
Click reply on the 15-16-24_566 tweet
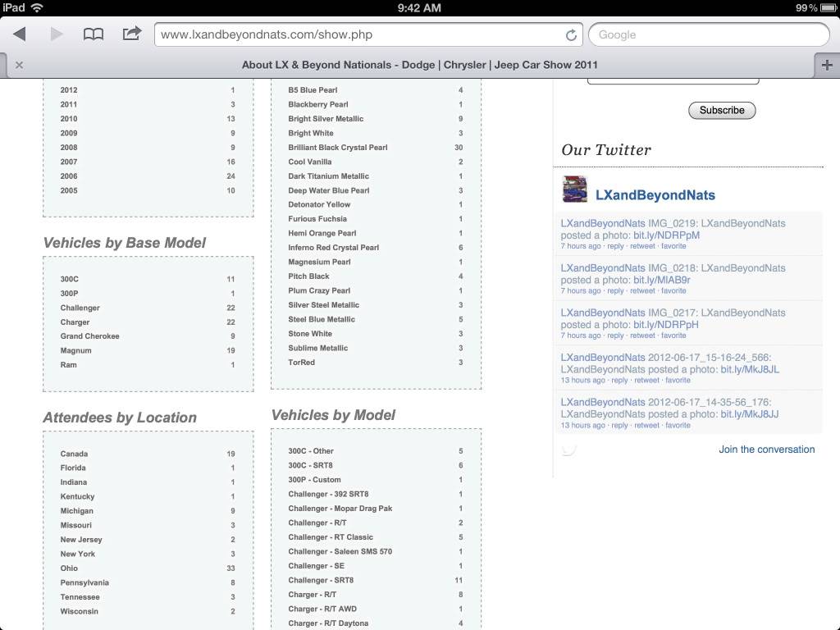(x=619, y=380)
